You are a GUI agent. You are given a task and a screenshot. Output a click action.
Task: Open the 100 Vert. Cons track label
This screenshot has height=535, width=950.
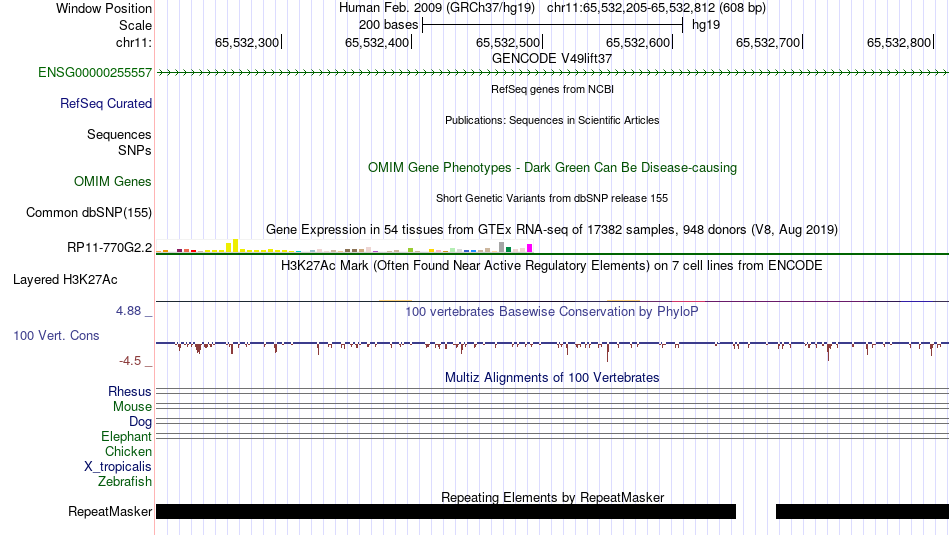56,336
